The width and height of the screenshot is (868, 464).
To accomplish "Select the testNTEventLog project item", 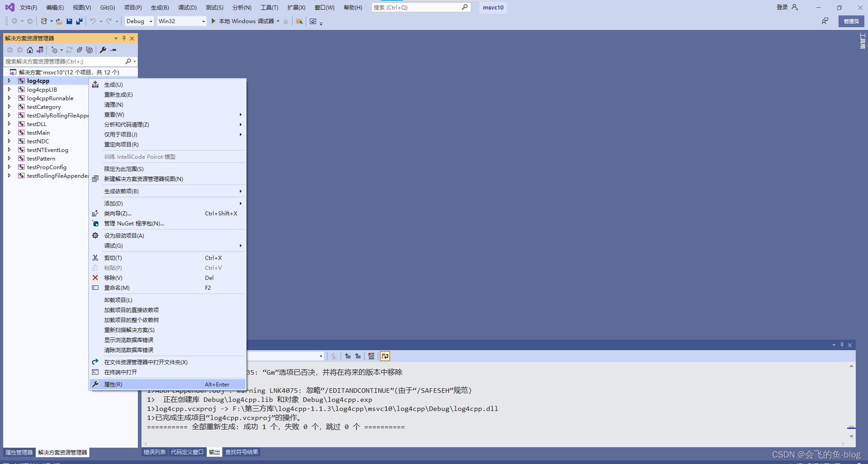I will coord(48,150).
